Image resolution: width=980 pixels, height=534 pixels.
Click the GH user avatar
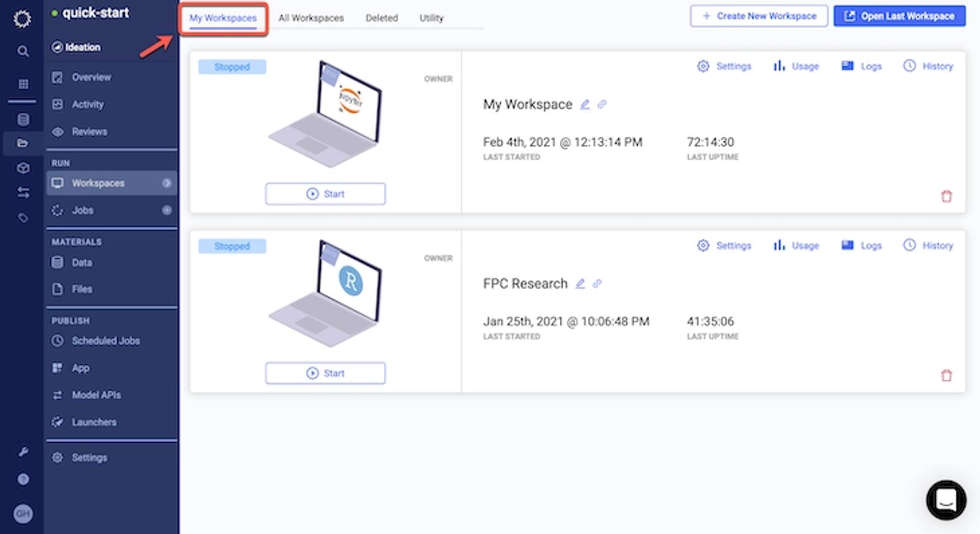click(23, 513)
